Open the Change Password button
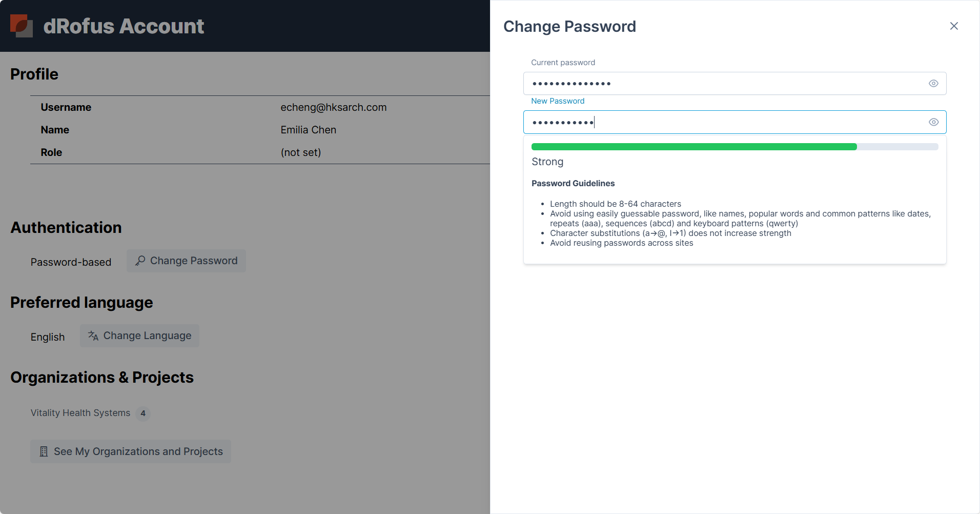The height and width of the screenshot is (514, 980). pyautogui.click(x=186, y=261)
